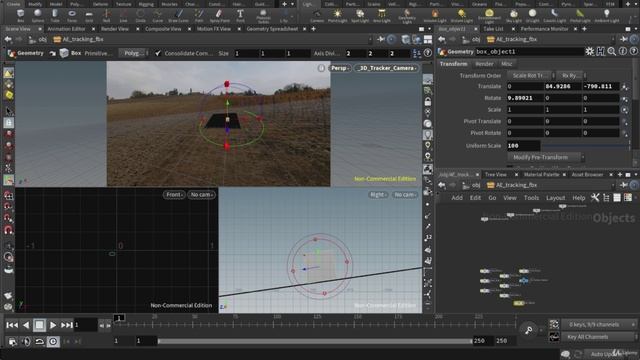Click the select tool in viewport sidebar
Viewport: 640px width, 360px height.
point(8,111)
